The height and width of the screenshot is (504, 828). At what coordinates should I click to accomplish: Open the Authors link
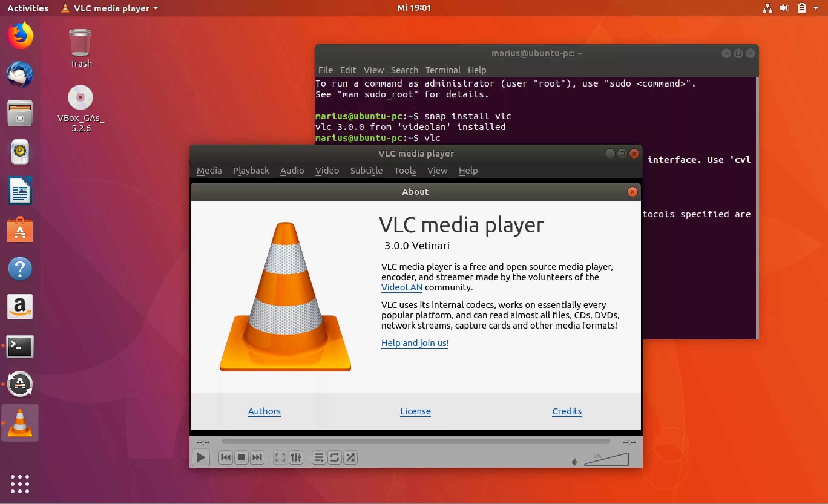pos(264,411)
